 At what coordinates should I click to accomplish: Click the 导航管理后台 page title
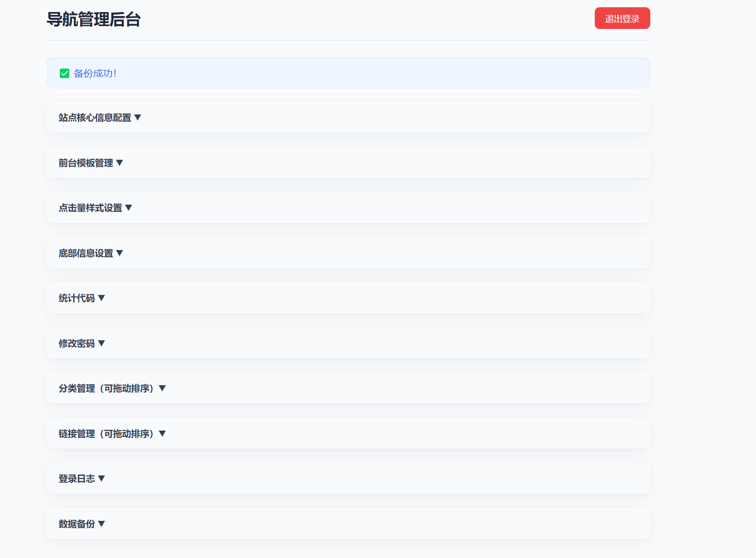93,20
